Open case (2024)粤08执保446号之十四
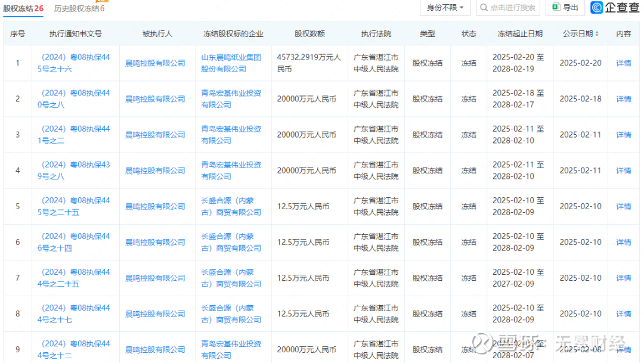Image resolution: width=644 pixels, height=363 pixels. coord(74,242)
